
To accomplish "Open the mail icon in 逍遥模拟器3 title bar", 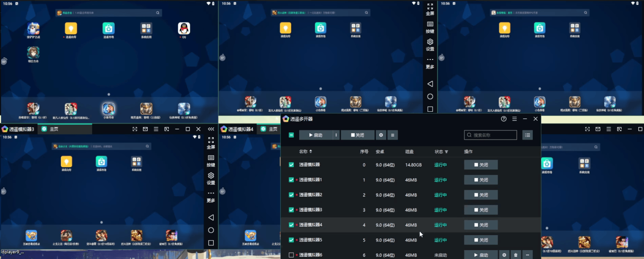I will click(145, 129).
